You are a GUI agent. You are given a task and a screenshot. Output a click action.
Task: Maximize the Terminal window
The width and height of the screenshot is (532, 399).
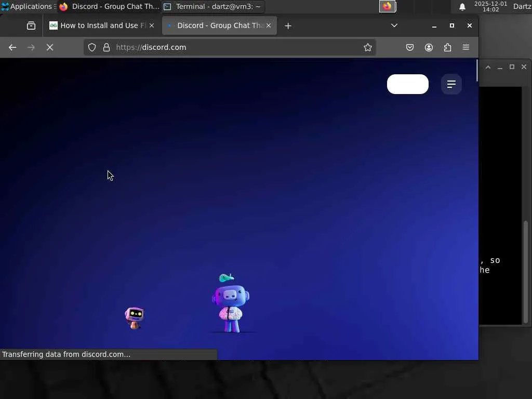(x=512, y=67)
